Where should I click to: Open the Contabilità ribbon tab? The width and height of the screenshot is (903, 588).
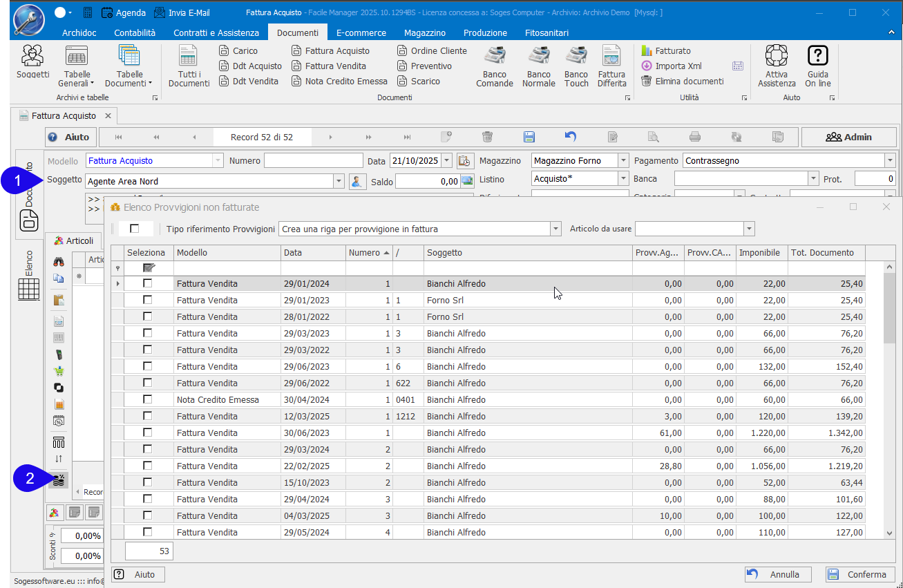[x=135, y=32]
